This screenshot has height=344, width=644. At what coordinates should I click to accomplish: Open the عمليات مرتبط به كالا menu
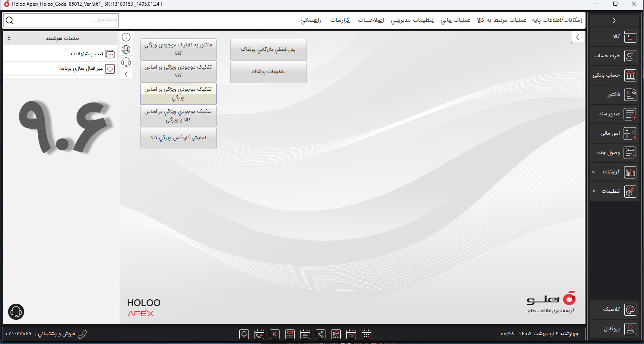point(501,20)
